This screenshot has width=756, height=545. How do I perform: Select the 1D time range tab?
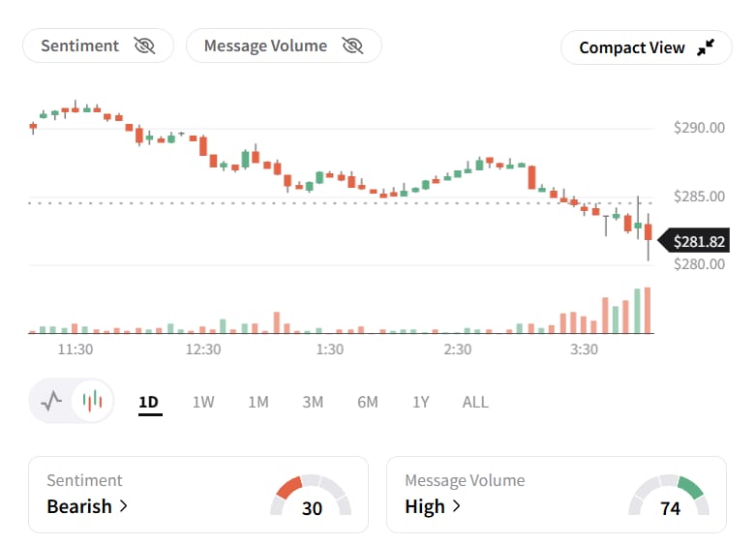149,403
